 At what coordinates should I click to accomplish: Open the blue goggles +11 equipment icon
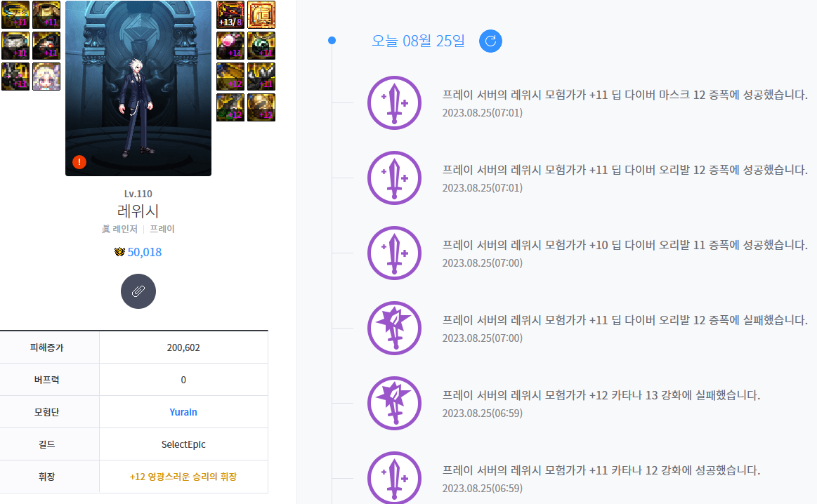click(15, 15)
